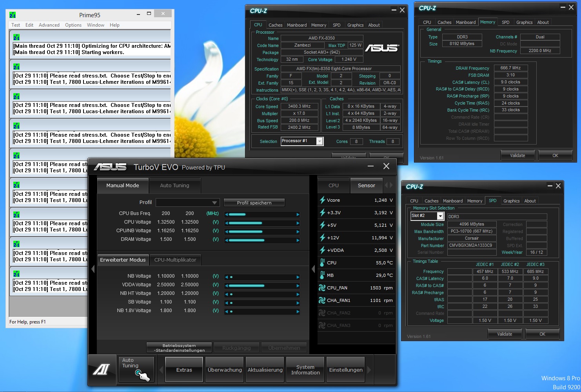Collapse TurboV left panel arrow
The width and height of the screenshot is (581, 392).
coord(93,269)
